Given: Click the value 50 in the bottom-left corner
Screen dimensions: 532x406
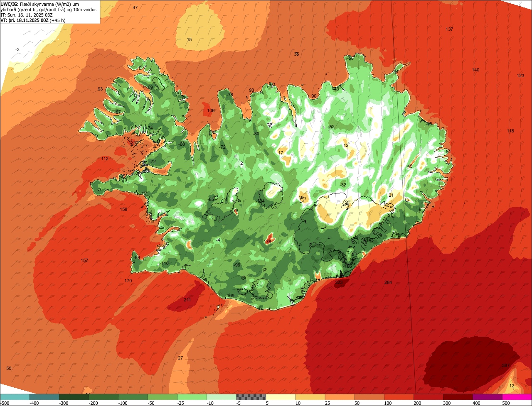Looking at the screenshot, I should point(9,368).
